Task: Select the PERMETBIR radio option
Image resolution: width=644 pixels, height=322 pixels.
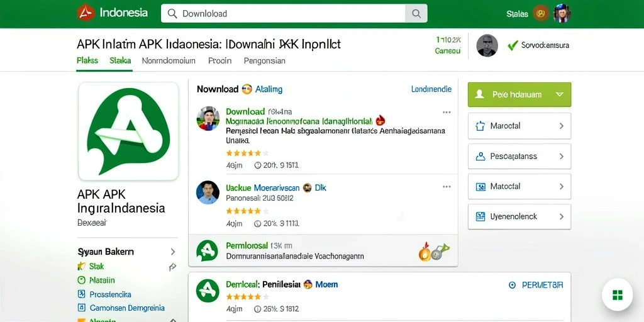Action: click(512, 285)
